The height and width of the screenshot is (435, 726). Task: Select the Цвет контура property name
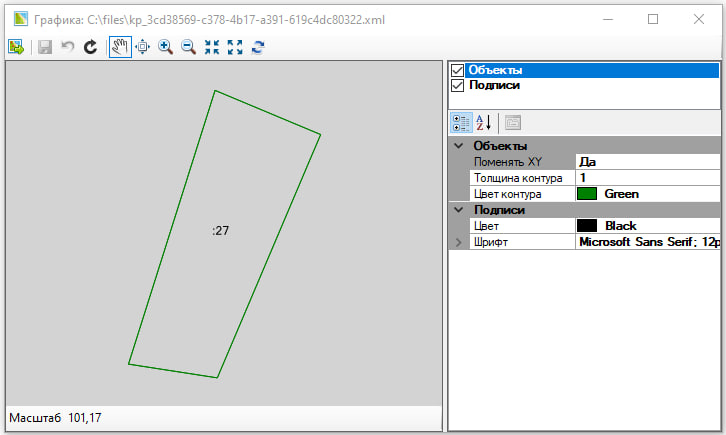point(522,194)
